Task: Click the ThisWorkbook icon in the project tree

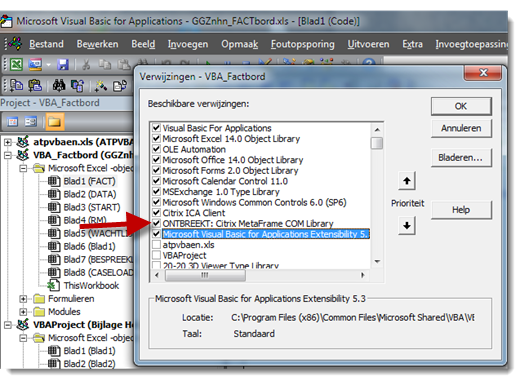Action: [x=52, y=285]
